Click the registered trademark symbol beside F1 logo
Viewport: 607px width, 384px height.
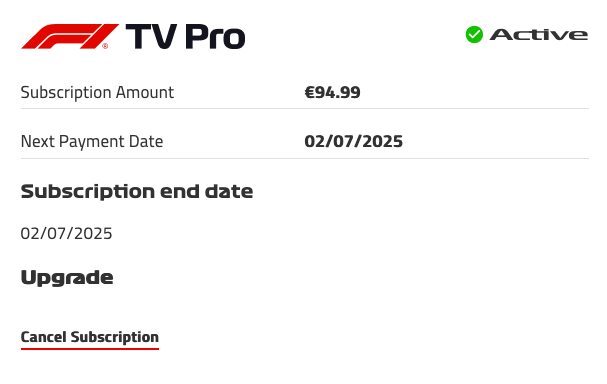click(105, 46)
